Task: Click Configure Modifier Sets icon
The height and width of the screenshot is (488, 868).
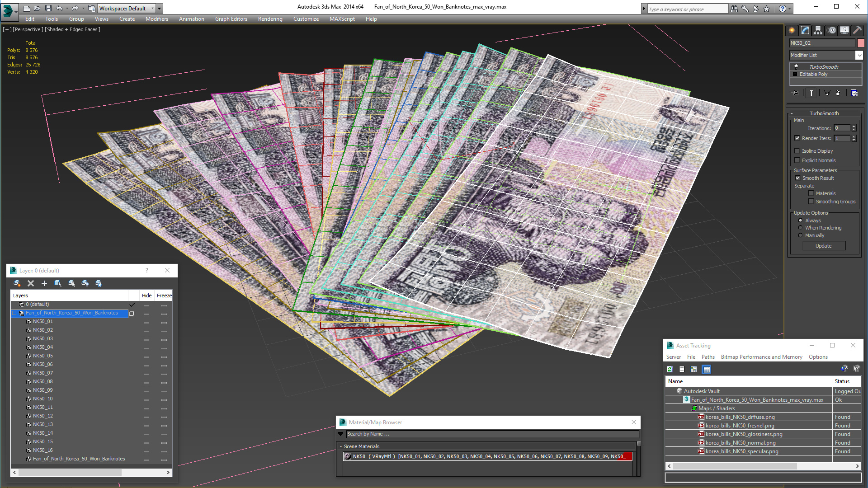Action: point(854,93)
